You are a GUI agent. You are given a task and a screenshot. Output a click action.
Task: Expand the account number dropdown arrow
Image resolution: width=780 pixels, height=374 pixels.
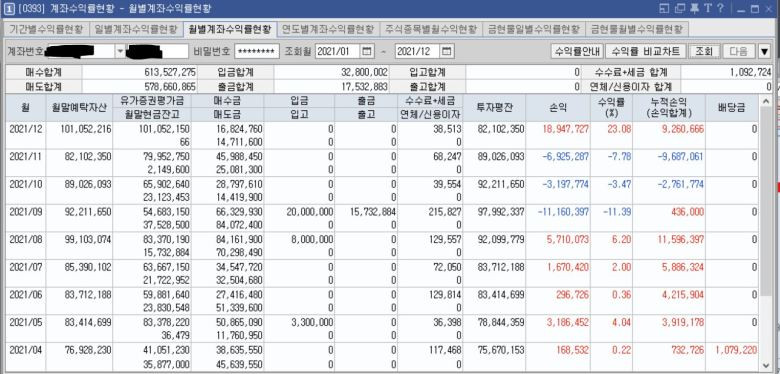120,51
